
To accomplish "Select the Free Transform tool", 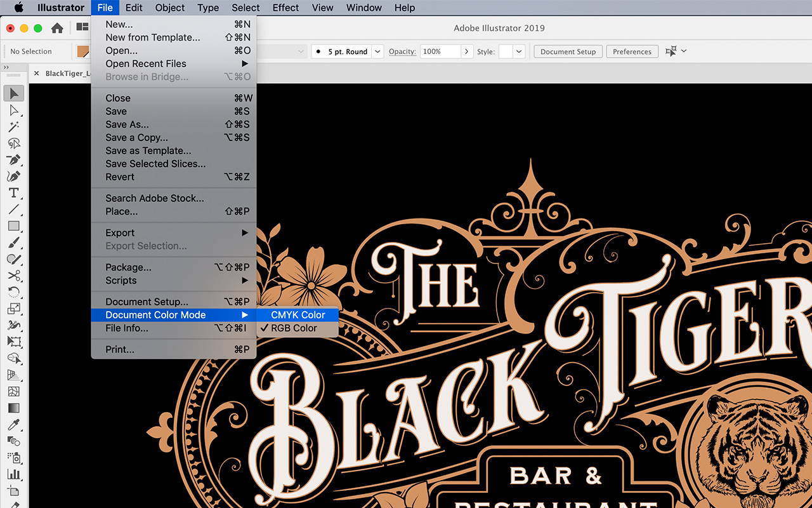I will pos(14,342).
